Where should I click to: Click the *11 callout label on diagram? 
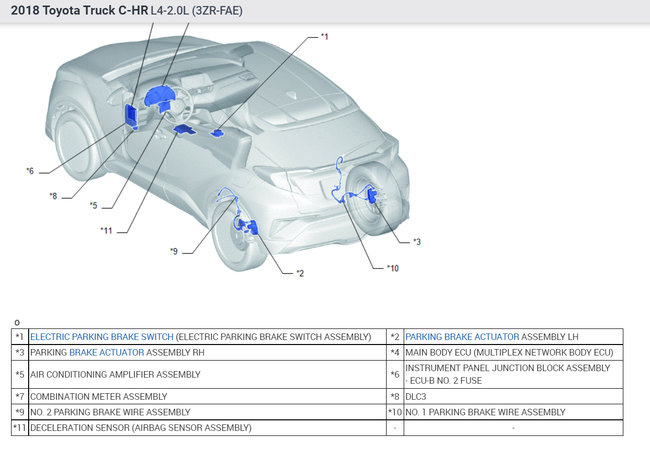pyautogui.click(x=106, y=230)
